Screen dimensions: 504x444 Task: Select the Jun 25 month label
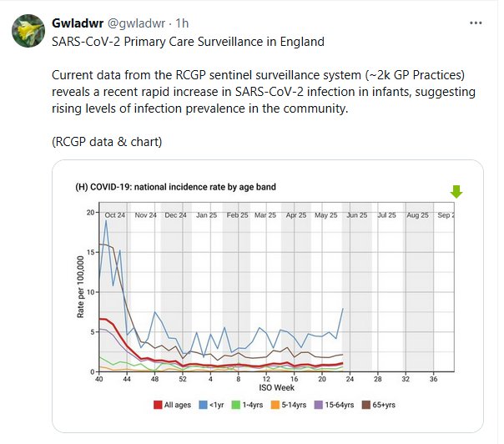point(356,214)
